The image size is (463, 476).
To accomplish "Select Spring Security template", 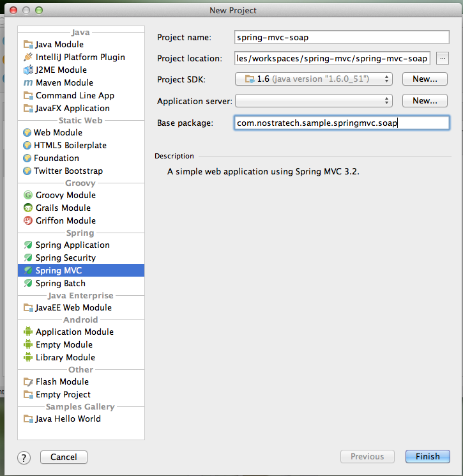I will coord(81,257).
